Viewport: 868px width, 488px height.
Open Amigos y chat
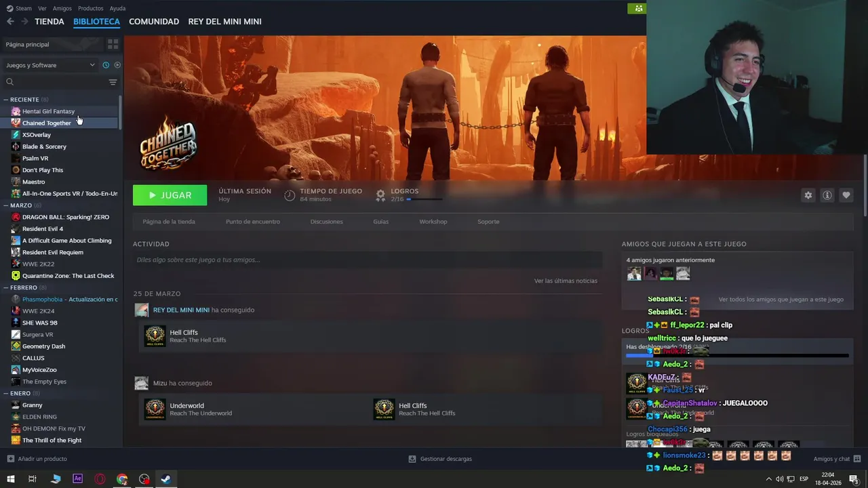click(x=836, y=459)
